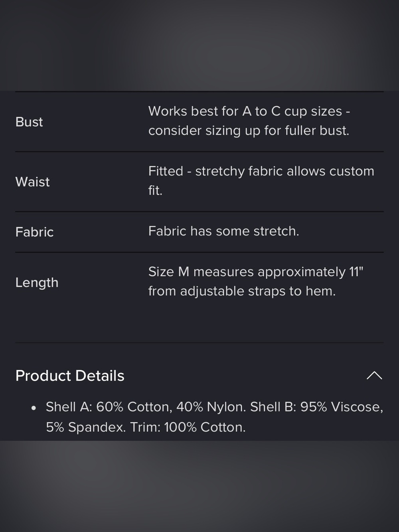The height and width of the screenshot is (532, 399).
Task: Select the Waist row label
Action: [32, 182]
